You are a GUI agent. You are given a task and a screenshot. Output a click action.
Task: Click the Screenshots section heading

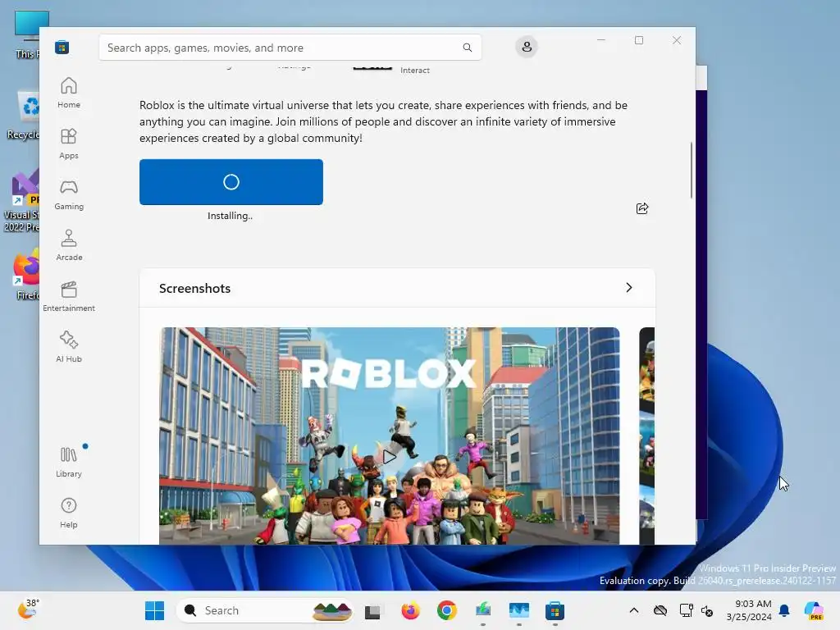(195, 288)
